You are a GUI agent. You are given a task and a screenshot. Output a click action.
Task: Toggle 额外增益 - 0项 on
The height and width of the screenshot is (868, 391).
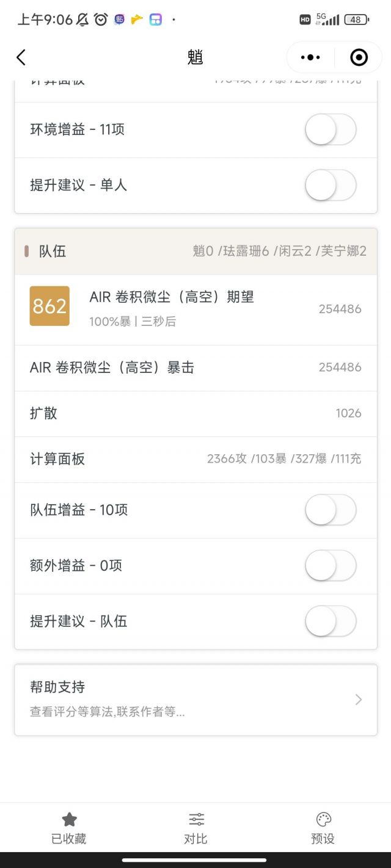[x=331, y=565]
